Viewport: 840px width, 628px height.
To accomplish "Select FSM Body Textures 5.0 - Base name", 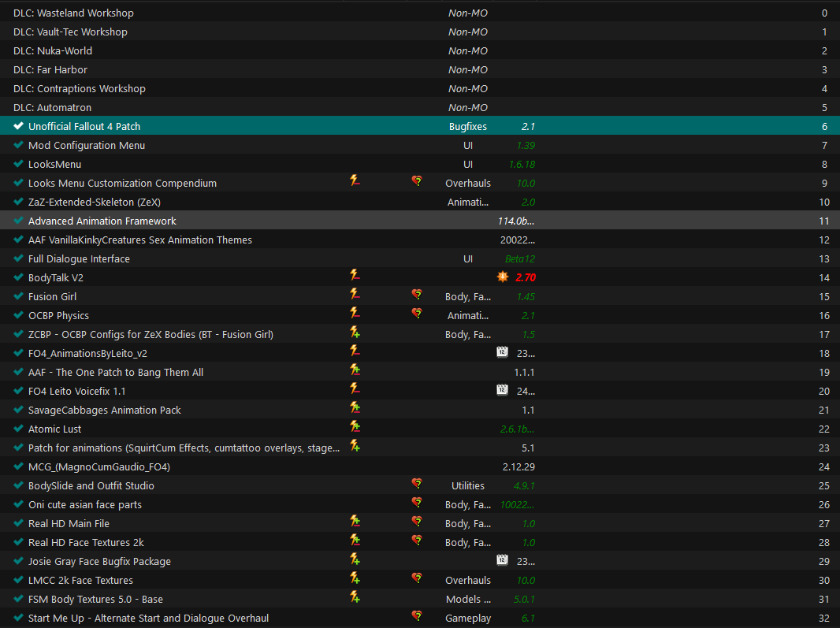I will (95, 599).
